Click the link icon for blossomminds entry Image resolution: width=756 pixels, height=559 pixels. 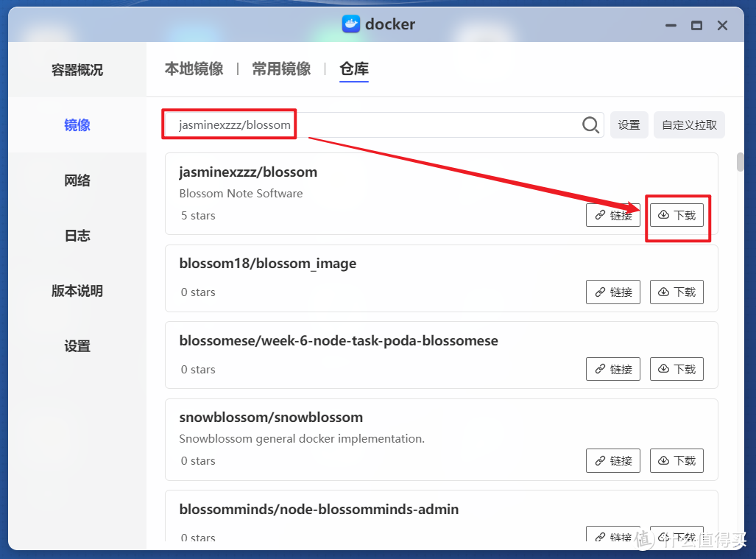pyautogui.click(x=612, y=535)
